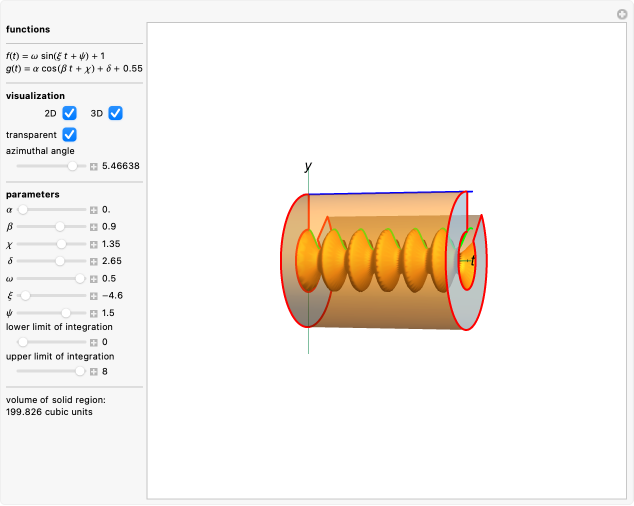Open the panel options plus icon at top right
This screenshot has height=506, width=634.
622,15
